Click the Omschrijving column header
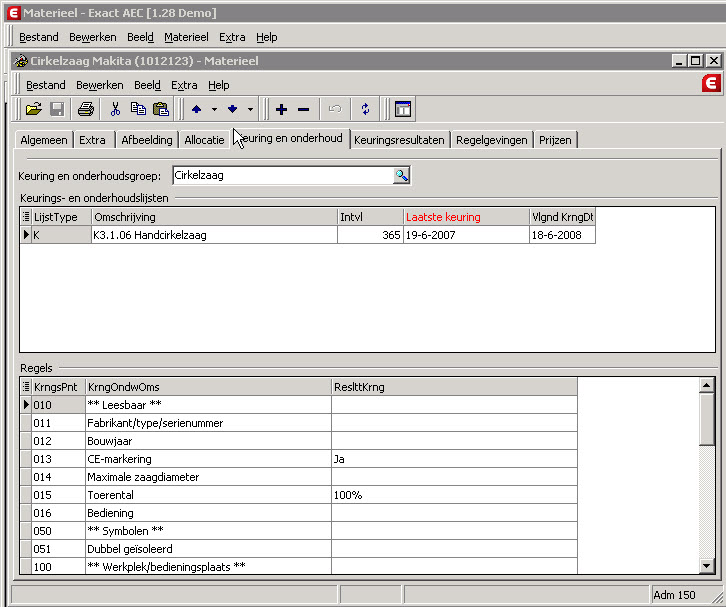The width and height of the screenshot is (726, 607). coord(214,217)
